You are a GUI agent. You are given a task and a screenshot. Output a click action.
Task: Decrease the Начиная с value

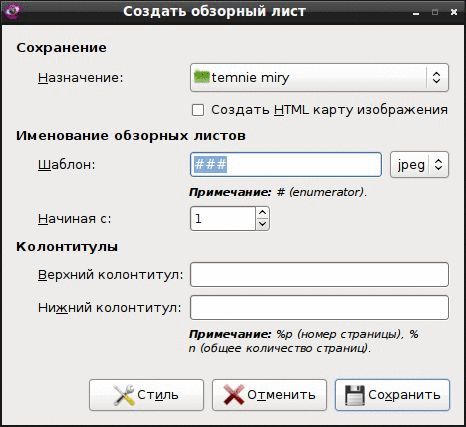point(263,224)
